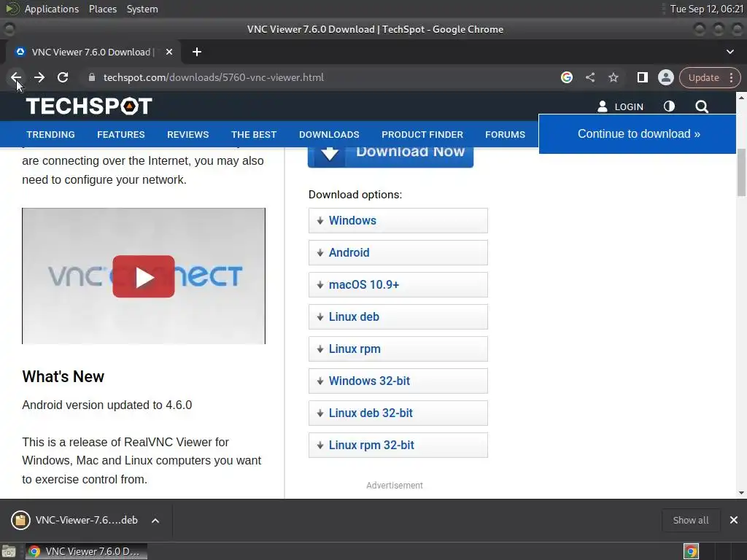
Task: Click the address bar URL field
Action: coord(320,77)
